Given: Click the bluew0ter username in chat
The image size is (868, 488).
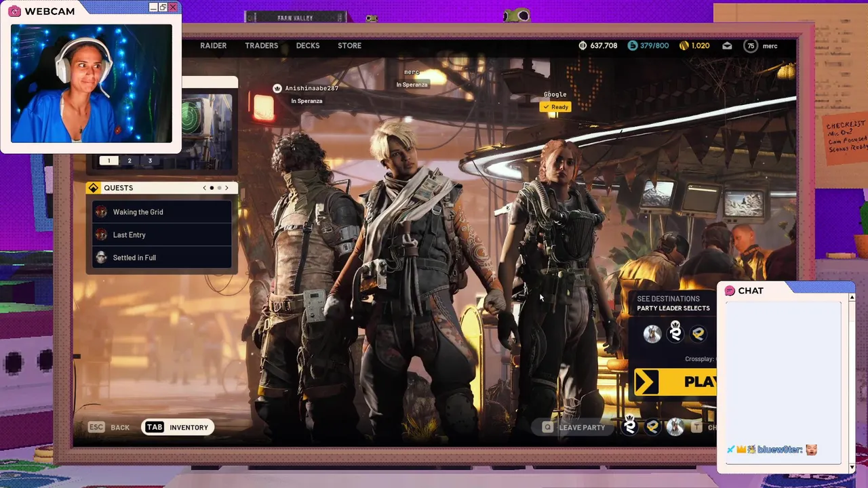Looking at the screenshot, I should [x=781, y=449].
